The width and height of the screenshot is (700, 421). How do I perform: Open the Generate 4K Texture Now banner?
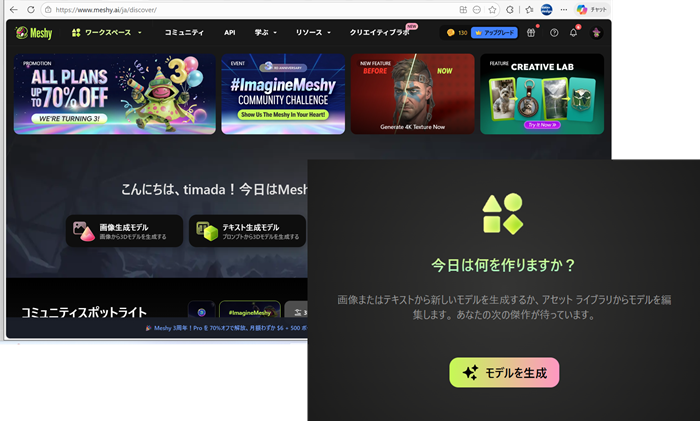coord(412,94)
